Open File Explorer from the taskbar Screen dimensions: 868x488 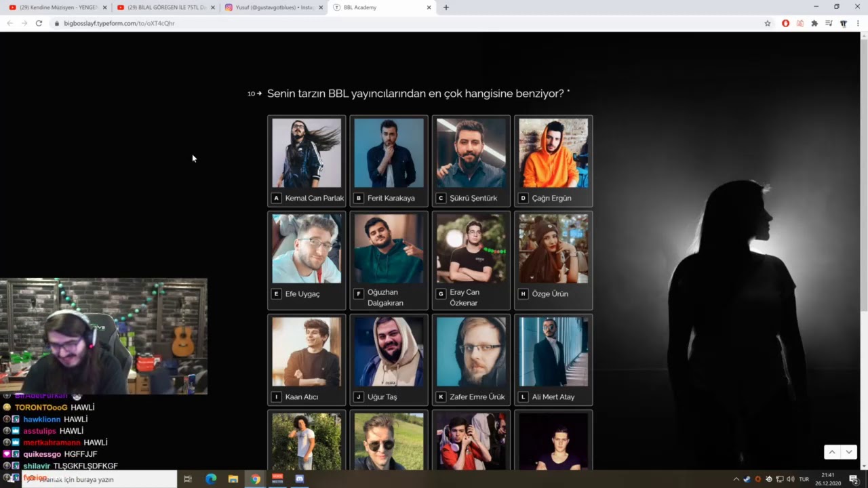tap(233, 479)
